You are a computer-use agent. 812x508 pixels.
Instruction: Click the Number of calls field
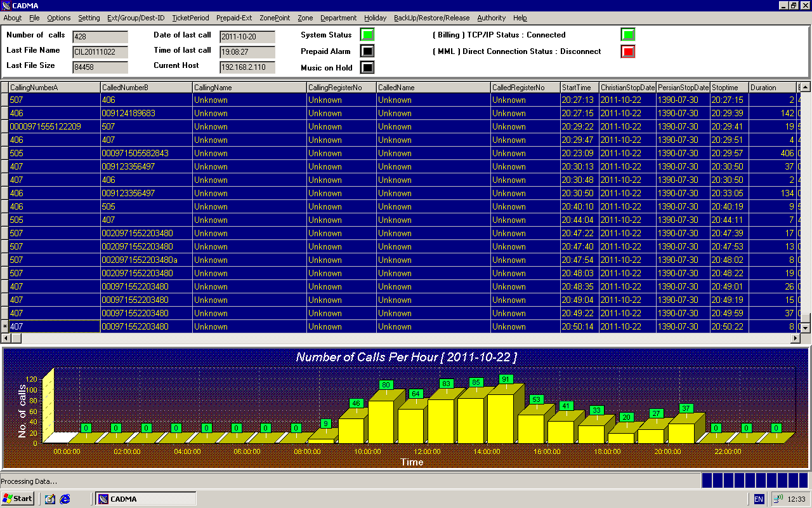click(x=100, y=37)
